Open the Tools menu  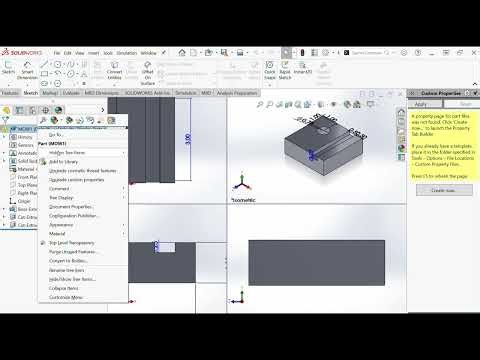click(108, 53)
